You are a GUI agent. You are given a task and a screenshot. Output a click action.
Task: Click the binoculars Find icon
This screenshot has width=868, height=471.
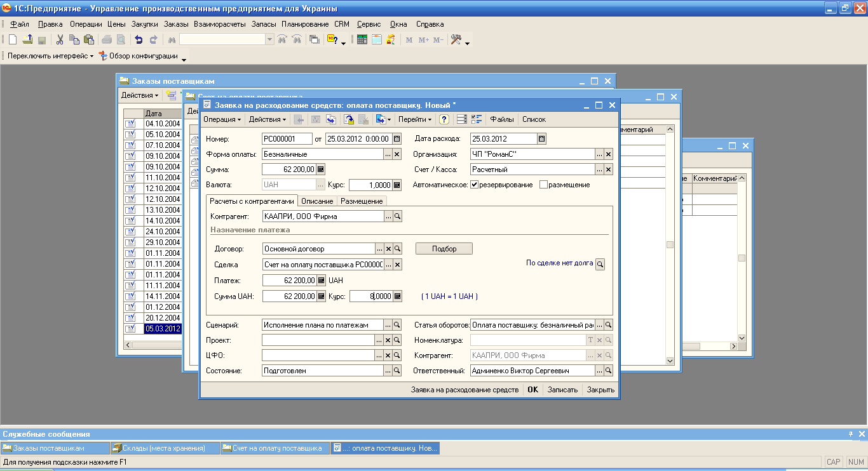coord(171,39)
